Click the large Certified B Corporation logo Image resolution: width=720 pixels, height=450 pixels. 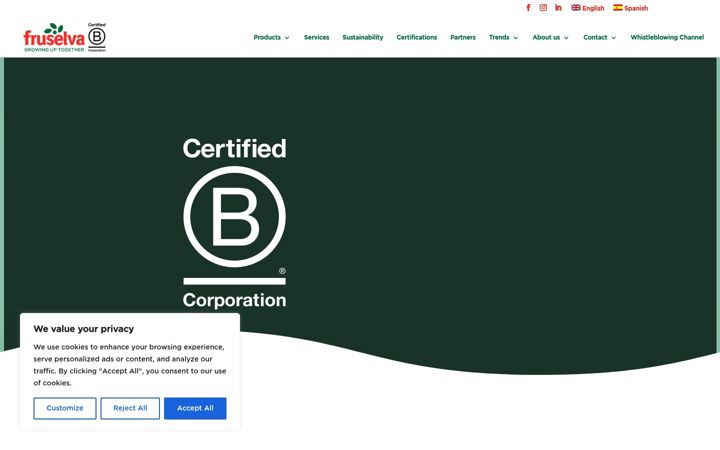point(234,223)
